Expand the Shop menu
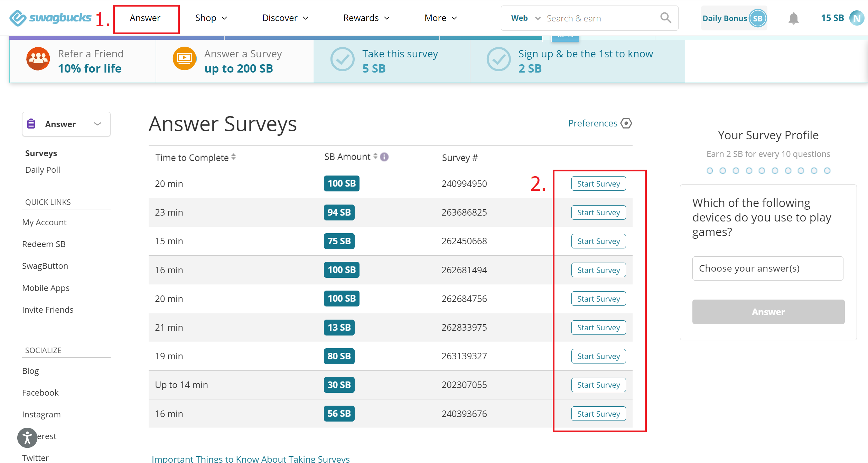 click(x=211, y=18)
